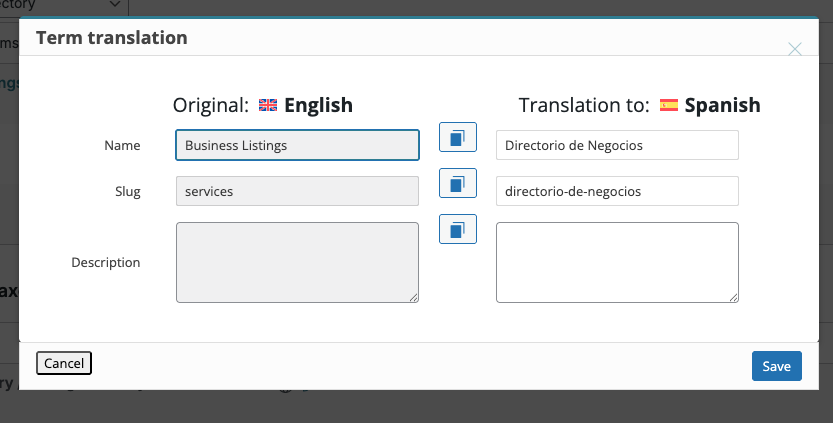Click the 'Translation to: Spanish' heading
The width and height of the screenshot is (833, 423).
(x=639, y=105)
